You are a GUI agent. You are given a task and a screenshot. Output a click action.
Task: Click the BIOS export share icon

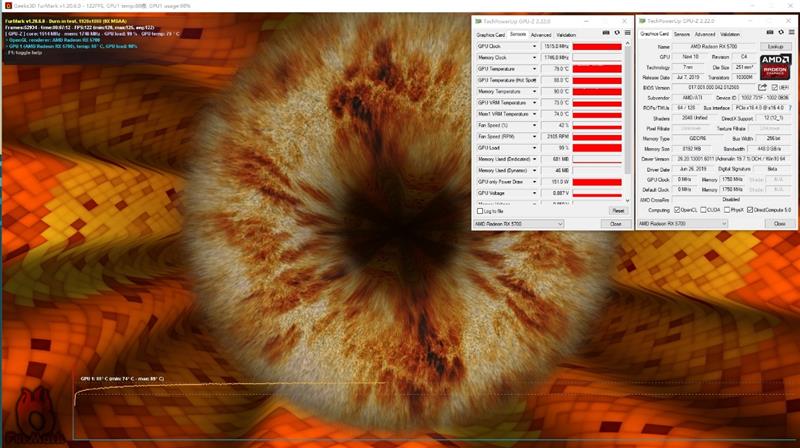pyautogui.click(x=763, y=87)
